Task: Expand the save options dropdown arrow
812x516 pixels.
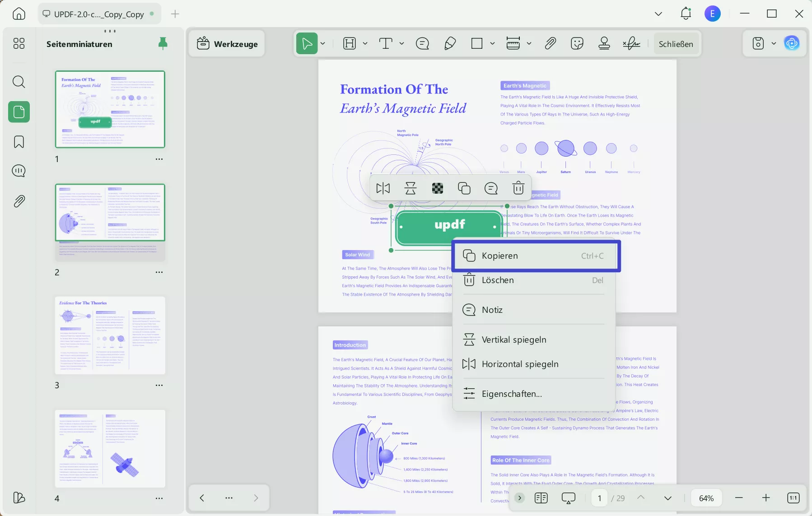Action: pyautogui.click(x=774, y=43)
